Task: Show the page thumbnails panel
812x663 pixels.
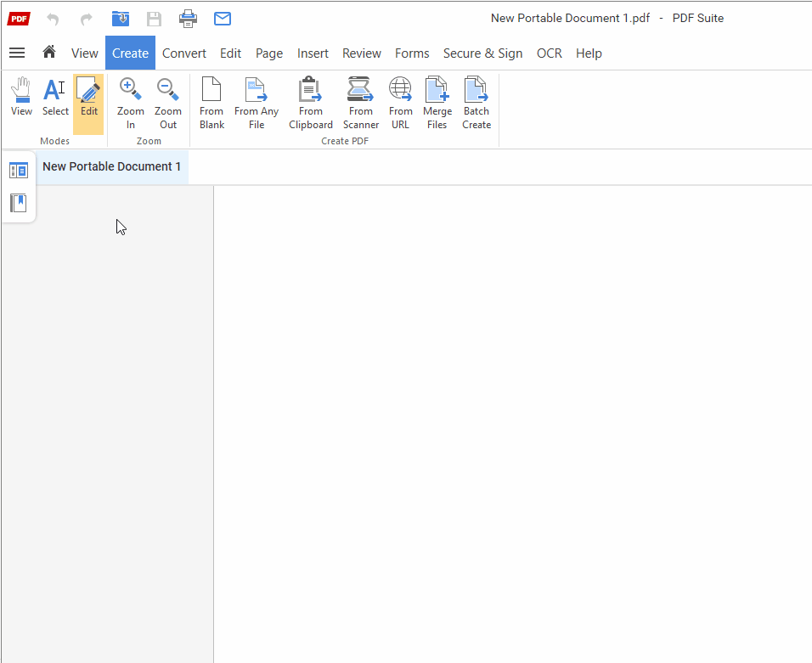Action: point(18,171)
